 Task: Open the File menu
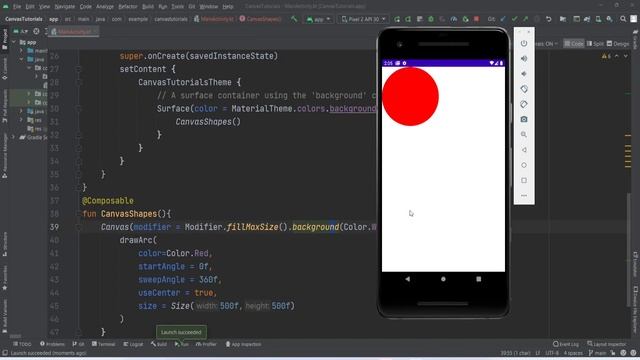[17, 7]
